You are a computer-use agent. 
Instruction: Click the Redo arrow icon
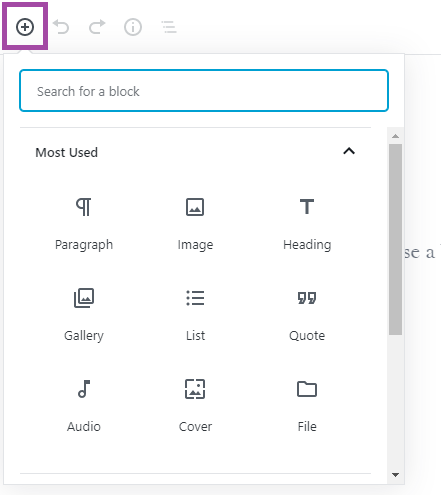coord(97,27)
